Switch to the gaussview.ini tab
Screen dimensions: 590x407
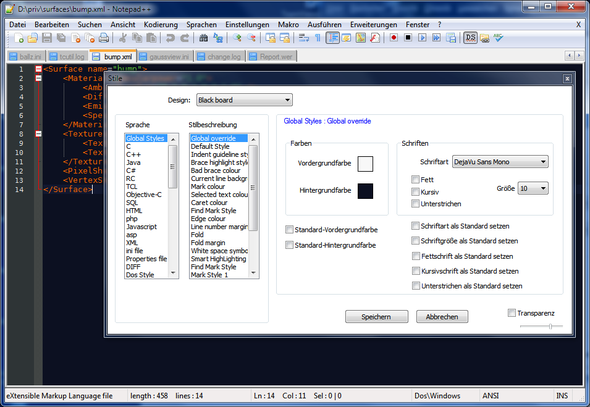[165, 56]
